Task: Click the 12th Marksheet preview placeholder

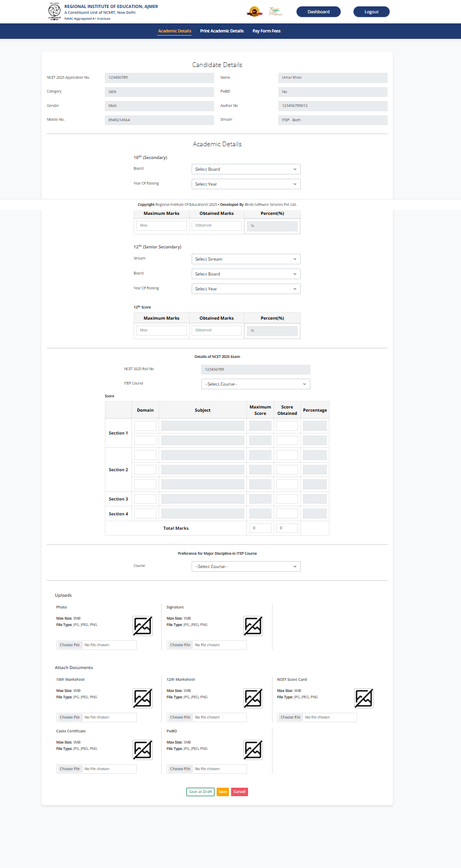Action: (253, 698)
